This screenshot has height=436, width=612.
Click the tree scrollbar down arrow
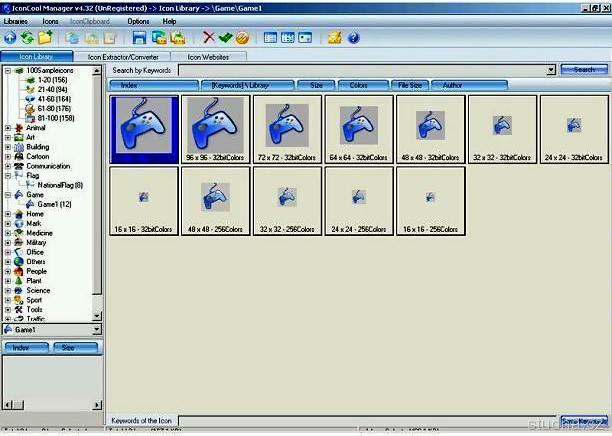97,316
